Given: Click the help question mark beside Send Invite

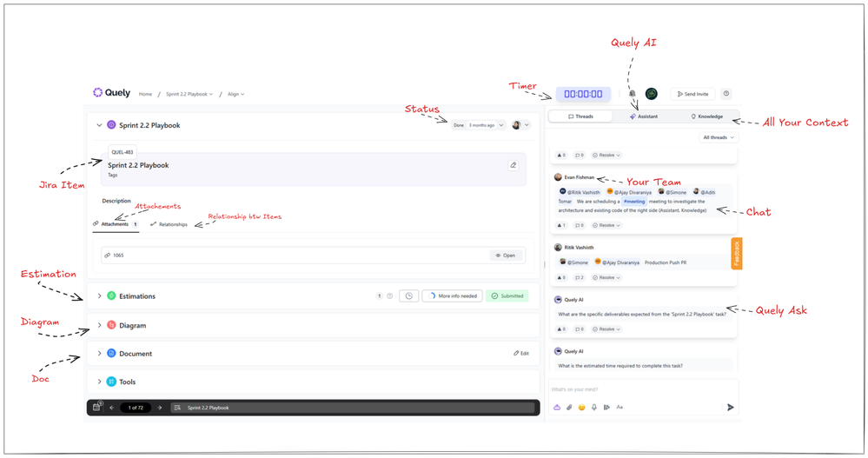Looking at the screenshot, I should [726, 94].
